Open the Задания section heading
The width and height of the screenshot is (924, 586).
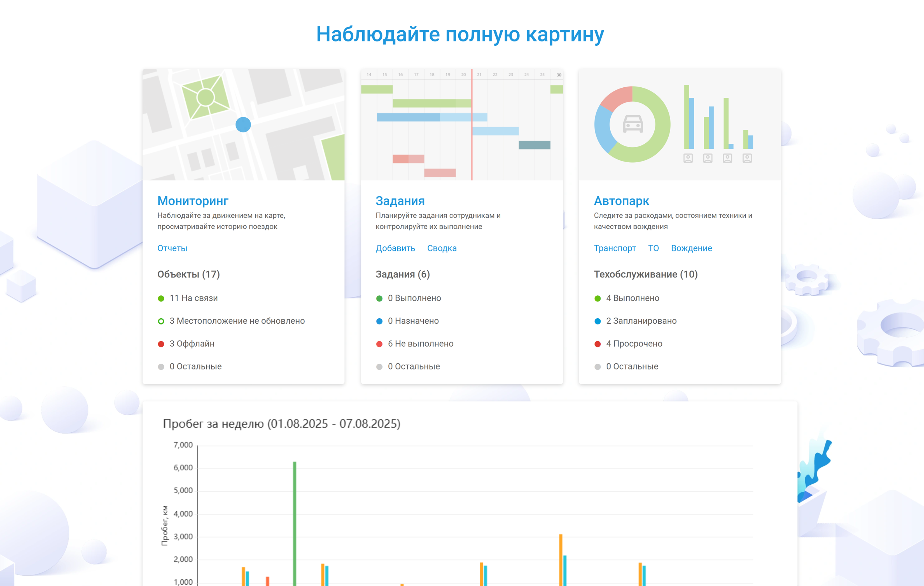coord(400,201)
